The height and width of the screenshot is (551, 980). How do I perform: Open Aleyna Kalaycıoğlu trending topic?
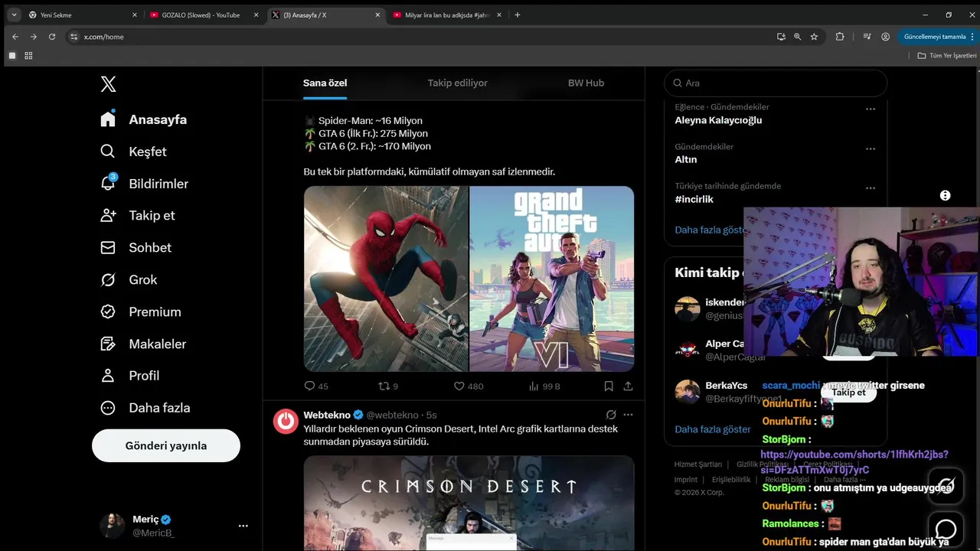pos(718,120)
